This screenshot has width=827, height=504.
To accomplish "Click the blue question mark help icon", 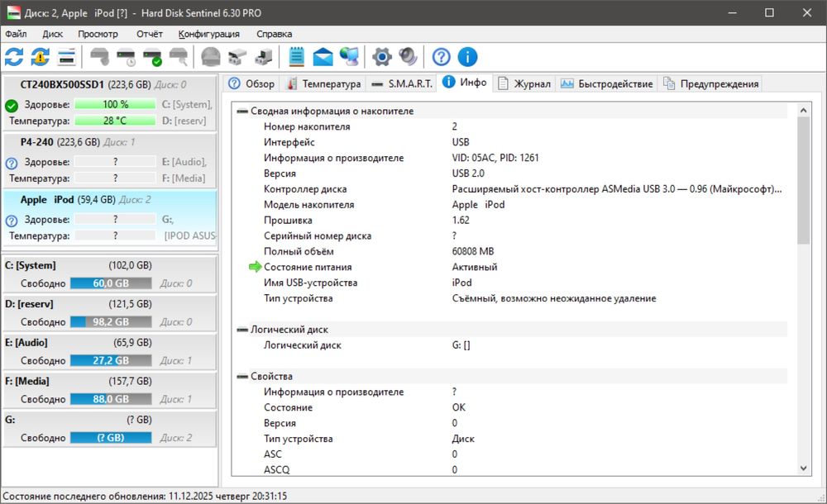I will (x=442, y=57).
